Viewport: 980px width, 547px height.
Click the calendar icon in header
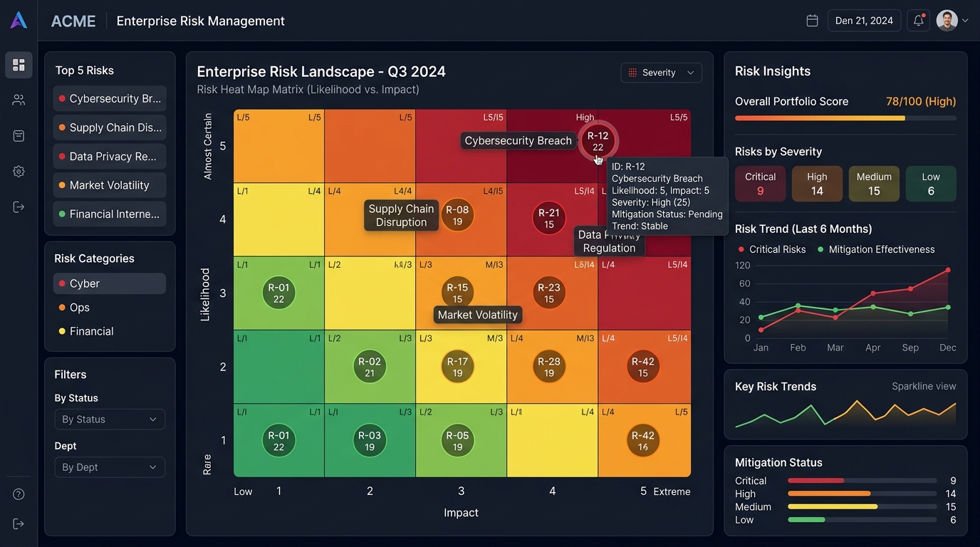point(812,21)
